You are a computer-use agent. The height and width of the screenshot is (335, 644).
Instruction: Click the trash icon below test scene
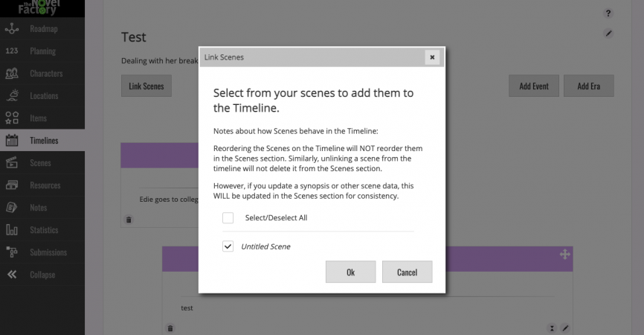tap(170, 328)
